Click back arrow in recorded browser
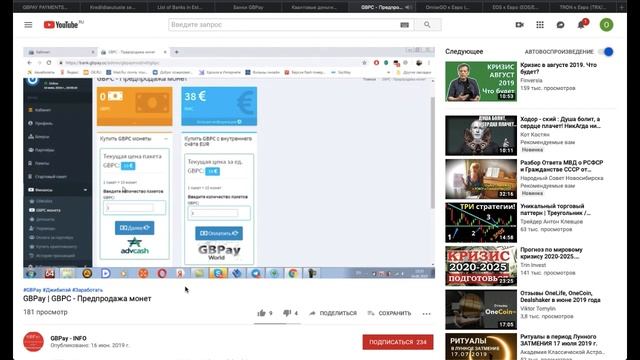Viewport: 640px width, 360px height. coord(29,63)
